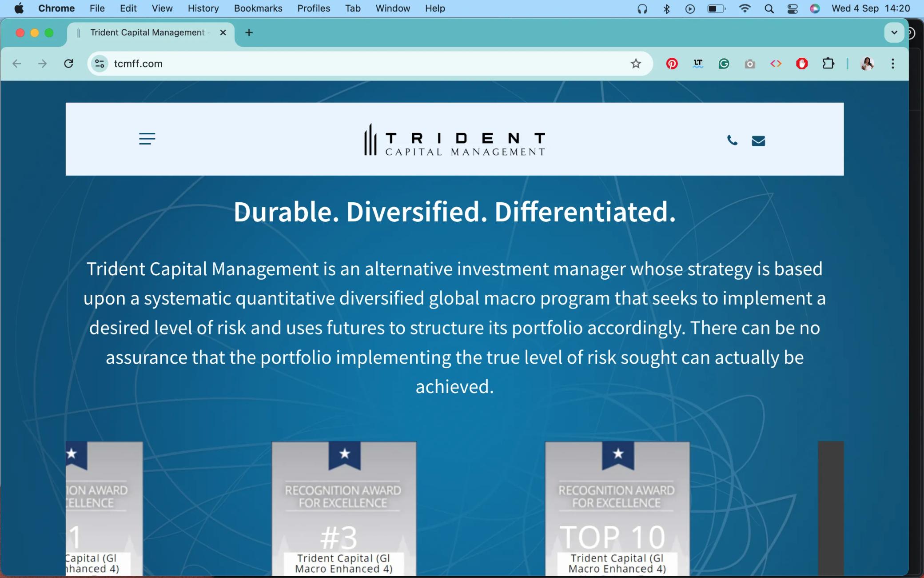This screenshot has height=578, width=924.
Task: Open the Grammarly extension icon
Action: (x=724, y=64)
